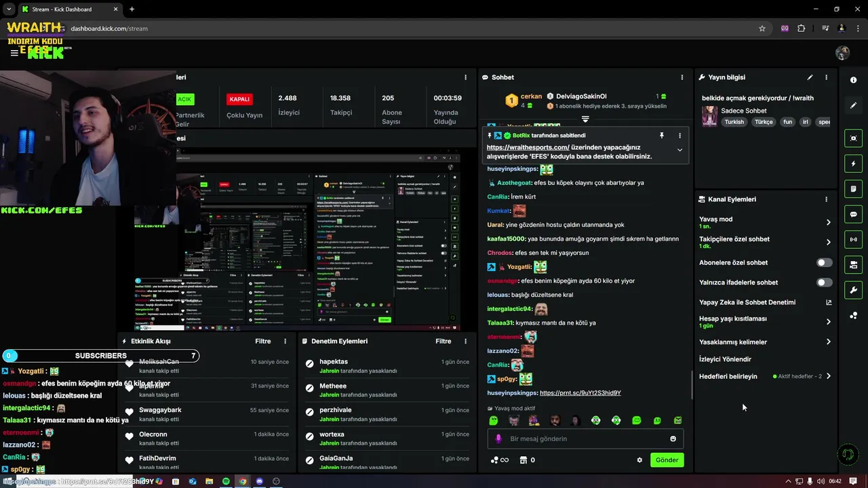Select the fun tag chip

point(787,122)
